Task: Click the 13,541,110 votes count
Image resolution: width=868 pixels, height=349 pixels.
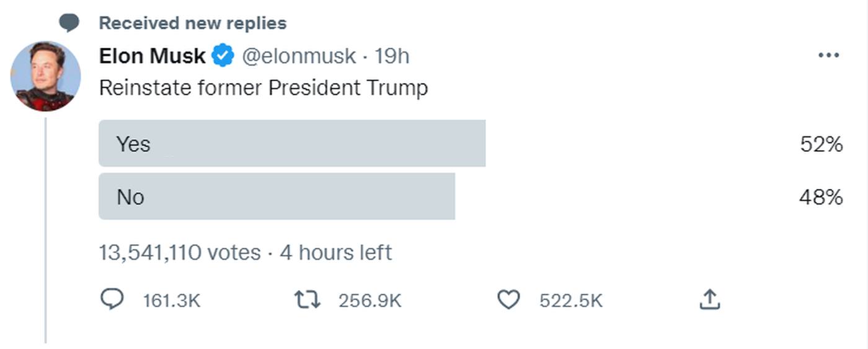Action: click(x=180, y=253)
